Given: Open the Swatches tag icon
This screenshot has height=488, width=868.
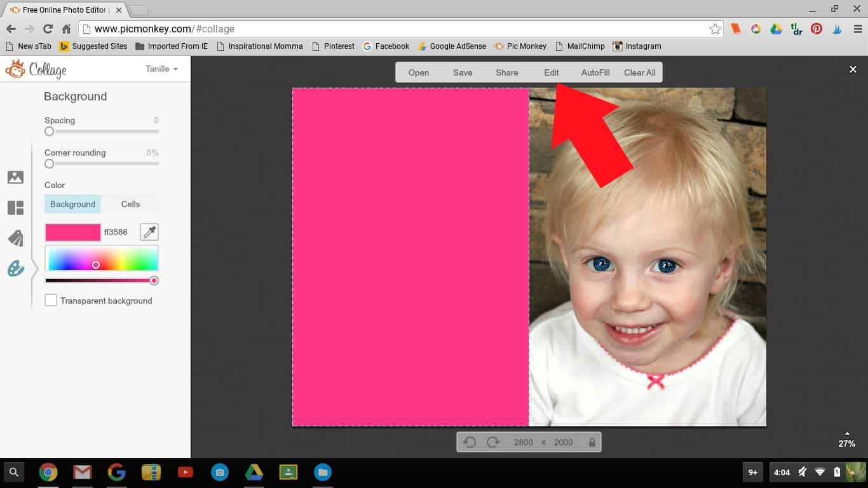Looking at the screenshot, I should pyautogui.click(x=15, y=238).
